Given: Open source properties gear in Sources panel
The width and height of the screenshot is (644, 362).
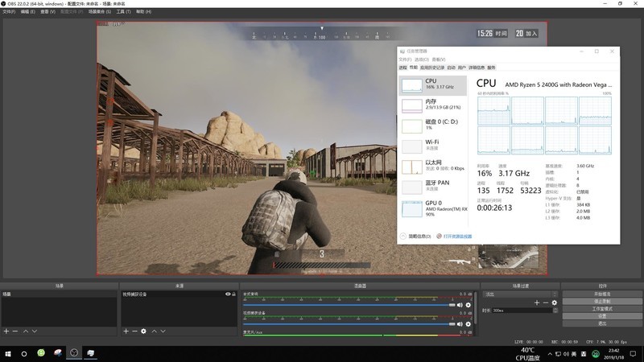Looking at the screenshot, I should coord(143,331).
